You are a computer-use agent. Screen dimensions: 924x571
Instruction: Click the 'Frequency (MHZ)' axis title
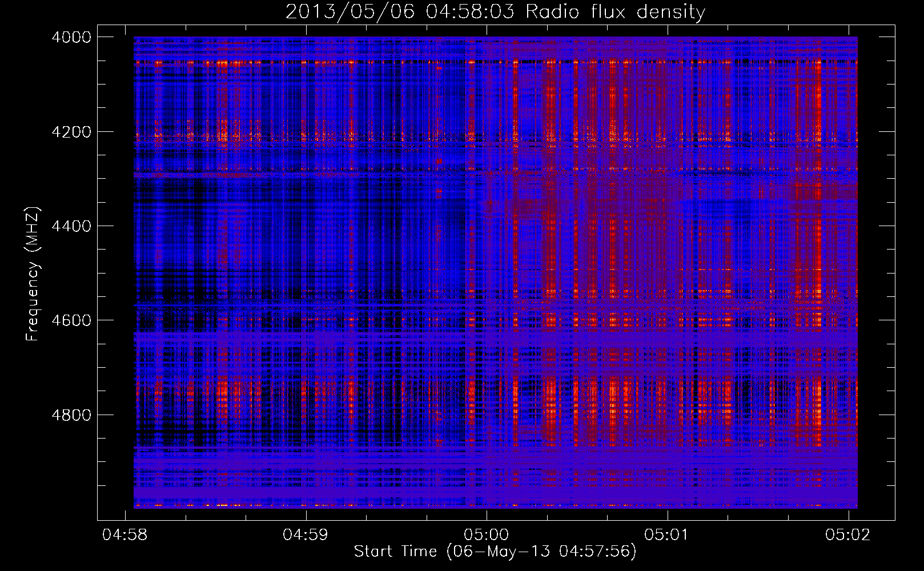(33, 274)
